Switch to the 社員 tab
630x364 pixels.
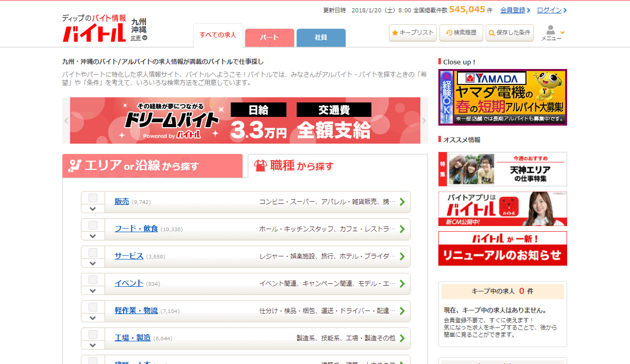(321, 38)
